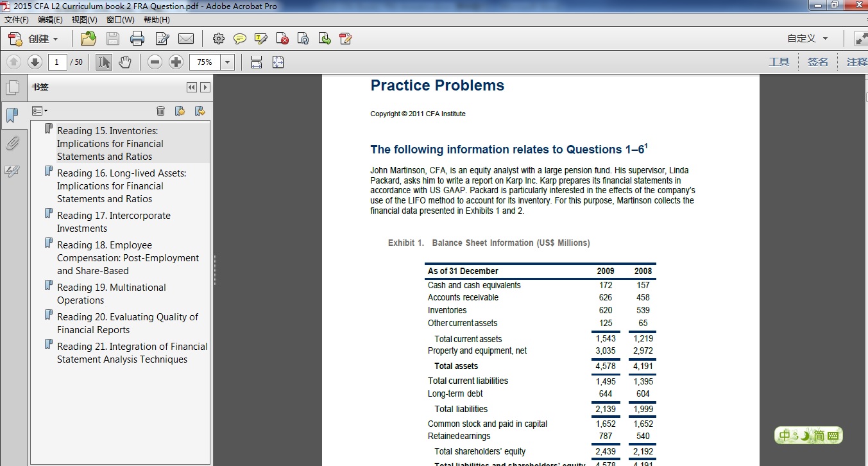Viewport: 868px width, 466px height.
Task: Click the expand current bookmark icon
Action: (200, 111)
